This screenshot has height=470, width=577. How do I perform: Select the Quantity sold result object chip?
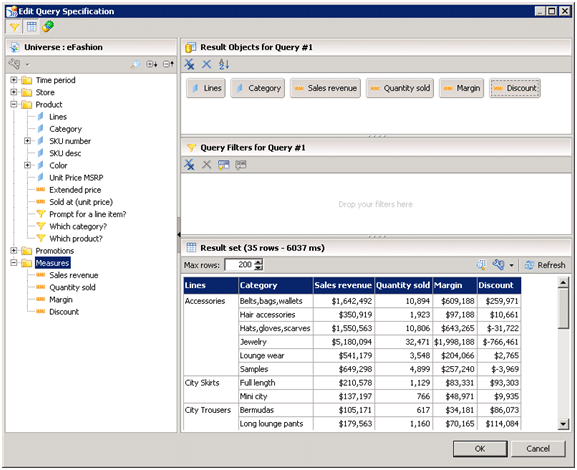click(x=400, y=88)
